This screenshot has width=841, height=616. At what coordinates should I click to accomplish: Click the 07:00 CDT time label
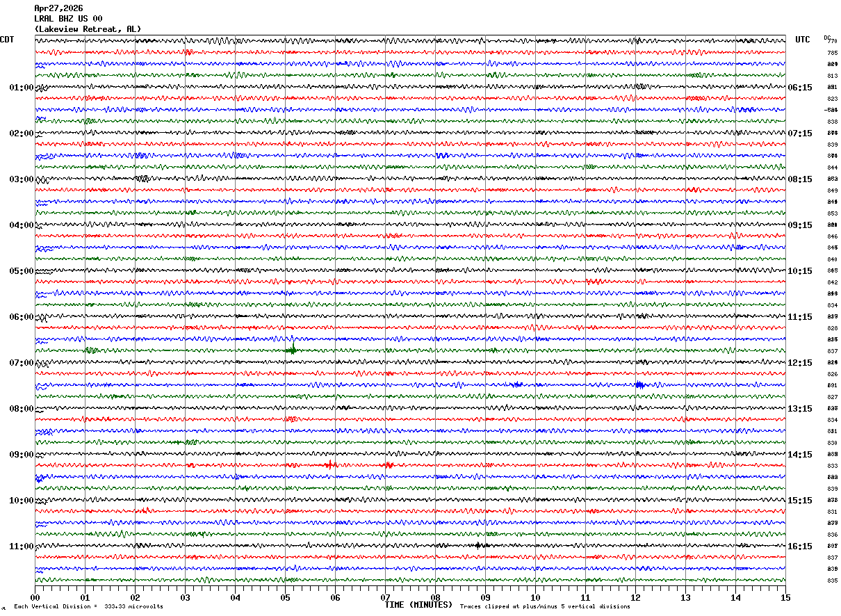[x=21, y=363]
